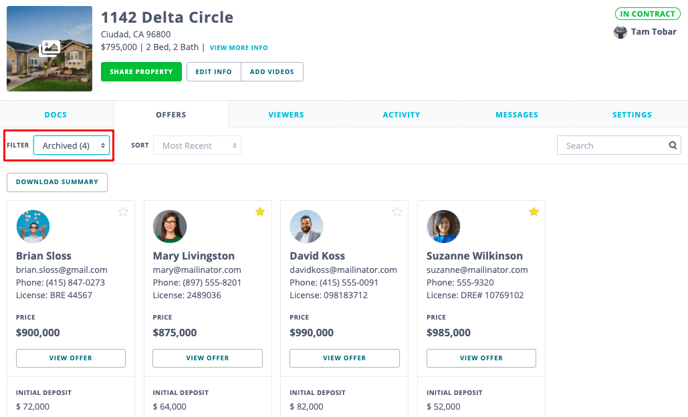Open the Messages tab
688x417 pixels.
516,115
